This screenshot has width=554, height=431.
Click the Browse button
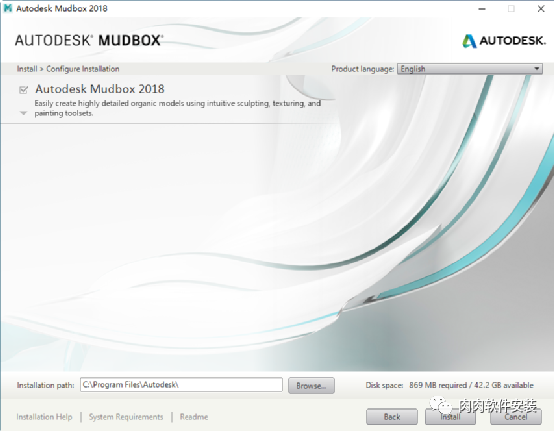pos(311,385)
